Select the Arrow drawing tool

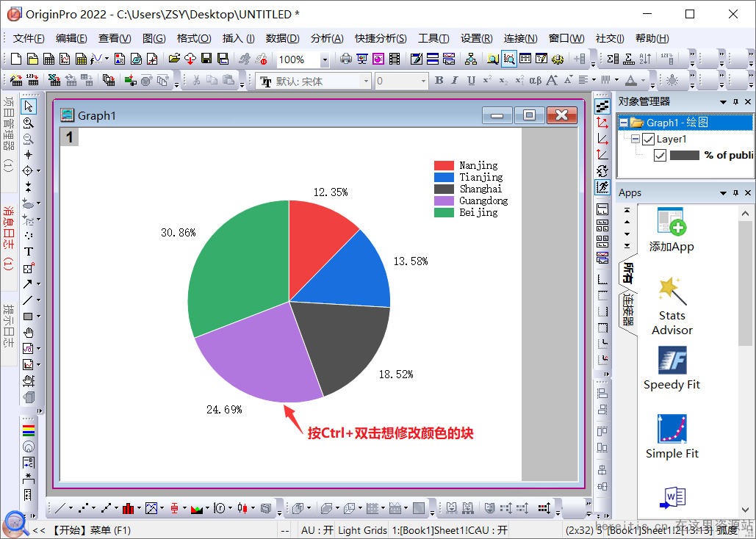(x=28, y=284)
